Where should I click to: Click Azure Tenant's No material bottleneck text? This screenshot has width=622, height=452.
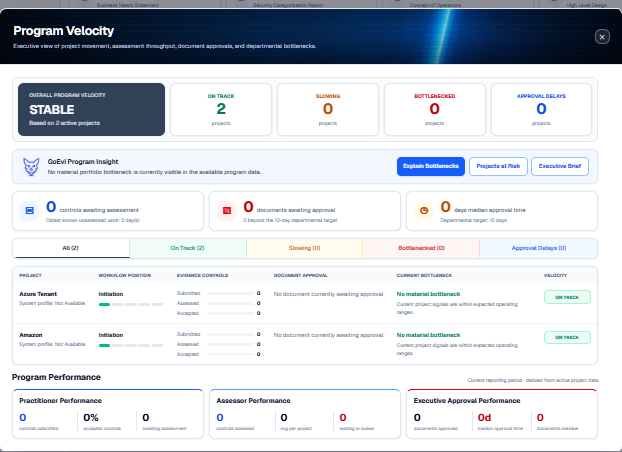(x=428, y=294)
